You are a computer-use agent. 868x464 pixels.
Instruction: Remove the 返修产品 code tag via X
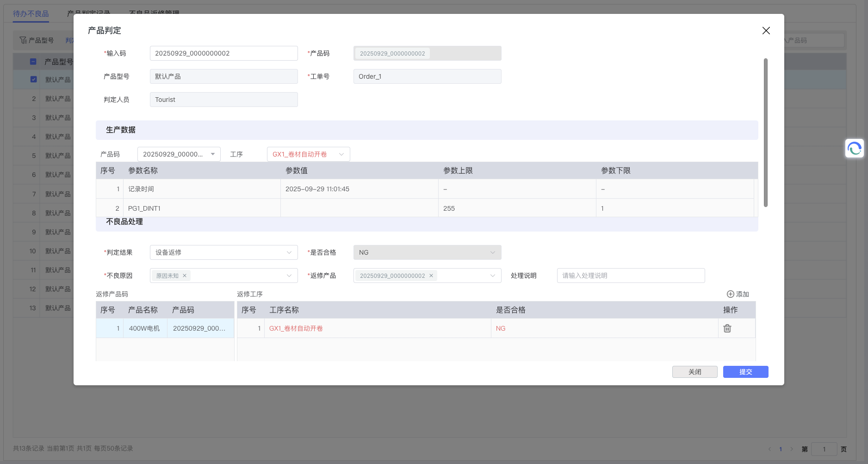(x=431, y=276)
